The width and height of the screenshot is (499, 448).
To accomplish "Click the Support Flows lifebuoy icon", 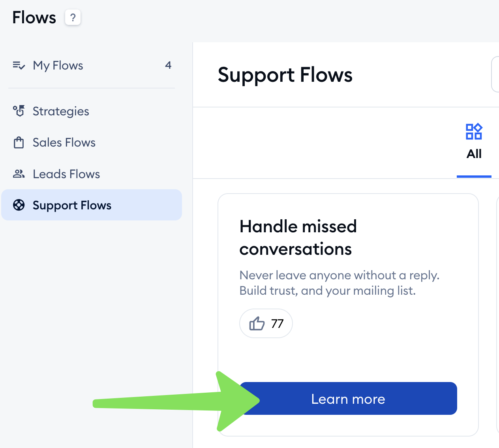I will point(19,205).
